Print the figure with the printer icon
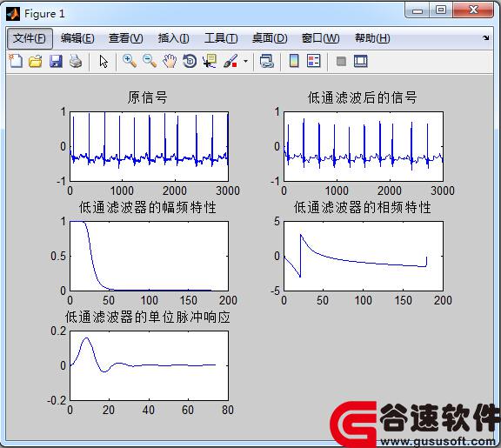 (76, 61)
